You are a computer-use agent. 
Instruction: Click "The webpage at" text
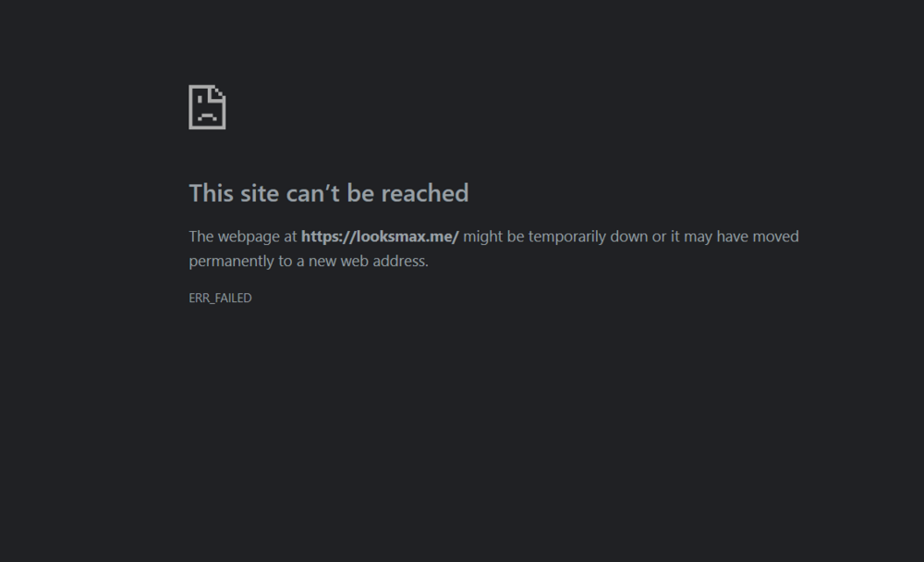pyautogui.click(x=243, y=237)
